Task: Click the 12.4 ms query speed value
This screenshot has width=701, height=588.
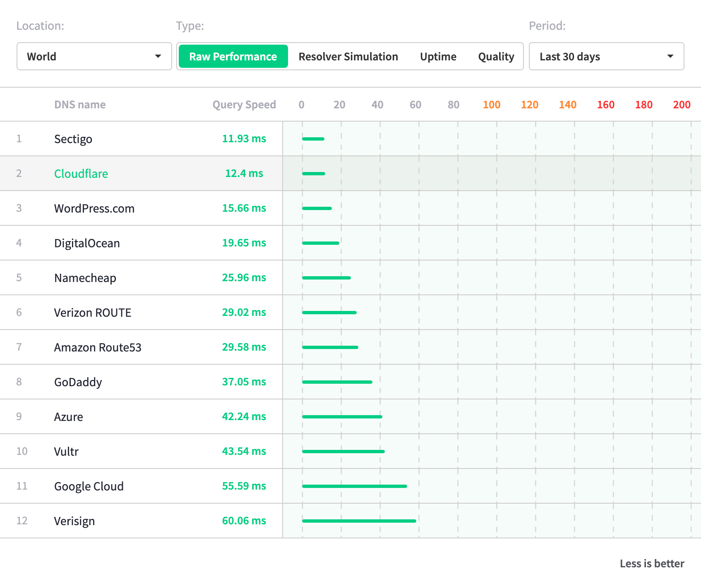Action: [244, 173]
